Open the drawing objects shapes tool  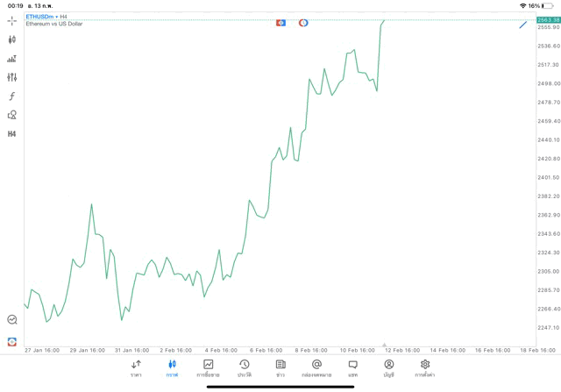coord(12,115)
